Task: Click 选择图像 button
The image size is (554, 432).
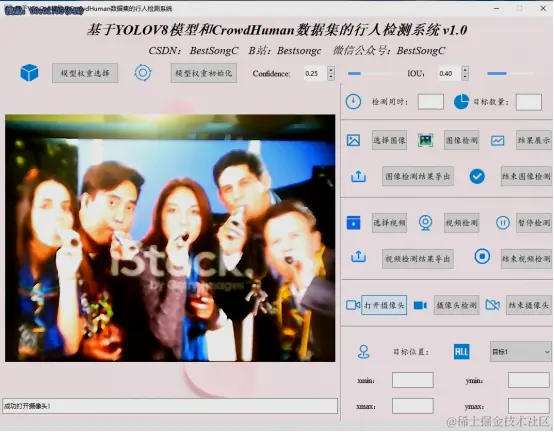Action: pos(389,140)
